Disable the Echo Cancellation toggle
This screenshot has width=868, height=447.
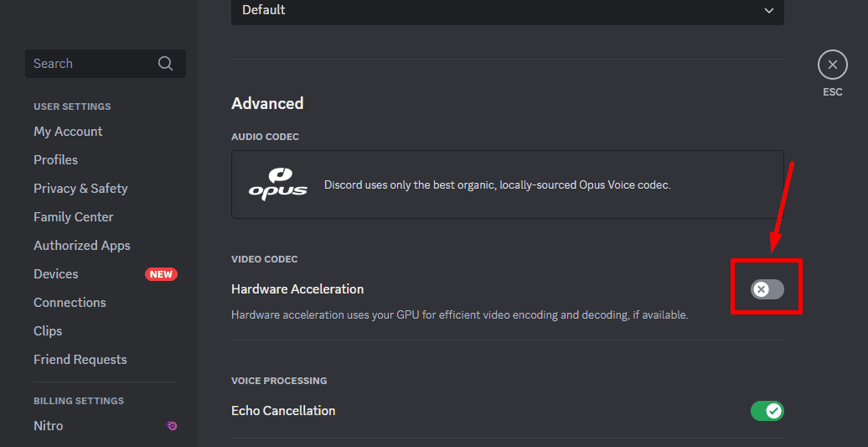coord(767,411)
